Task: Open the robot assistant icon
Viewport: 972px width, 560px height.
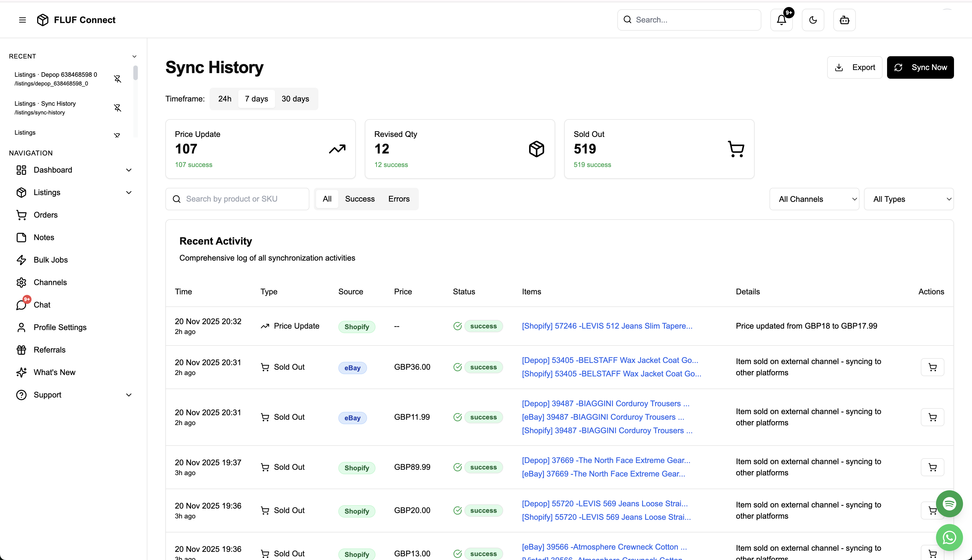Action: pyautogui.click(x=844, y=20)
